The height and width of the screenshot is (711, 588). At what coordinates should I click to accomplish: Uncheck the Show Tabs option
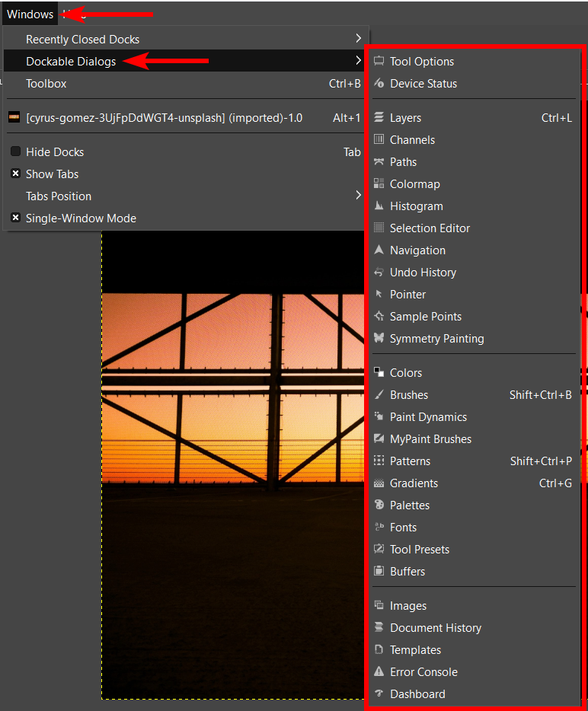click(x=15, y=174)
